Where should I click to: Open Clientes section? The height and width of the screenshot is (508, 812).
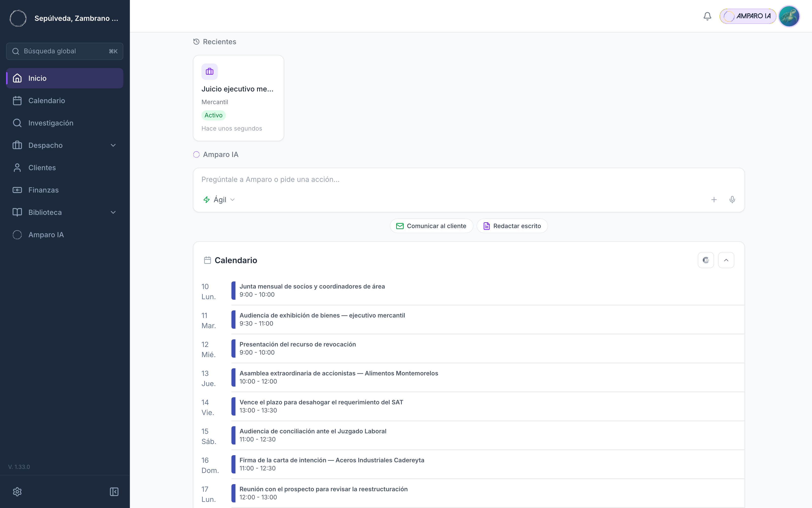click(x=65, y=168)
